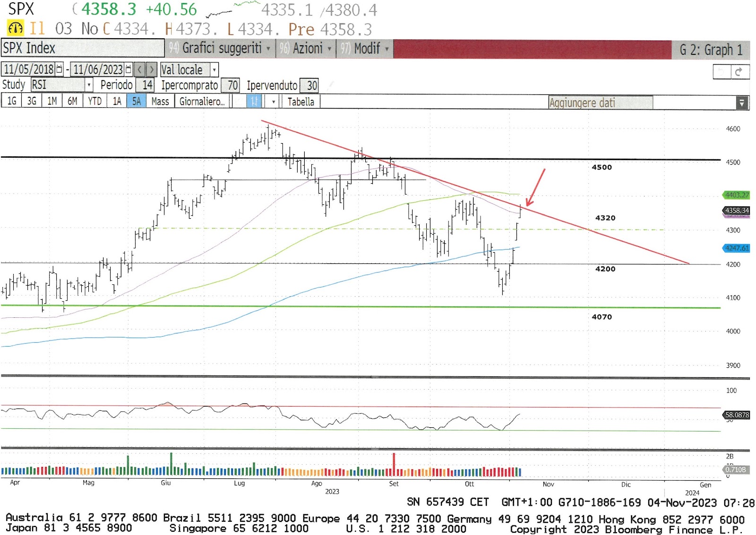The width and height of the screenshot is (756, 535).
Task: Select the 1A period
Action: (x=117, y=101)
